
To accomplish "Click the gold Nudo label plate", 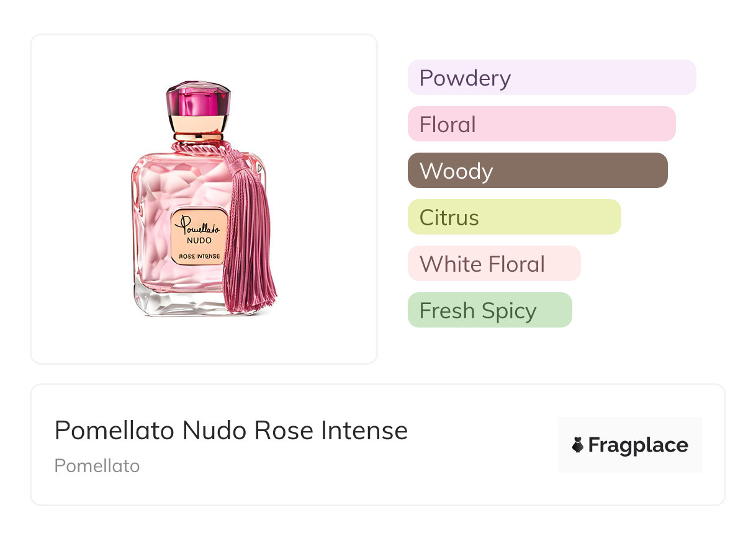I will pos(198,236).
